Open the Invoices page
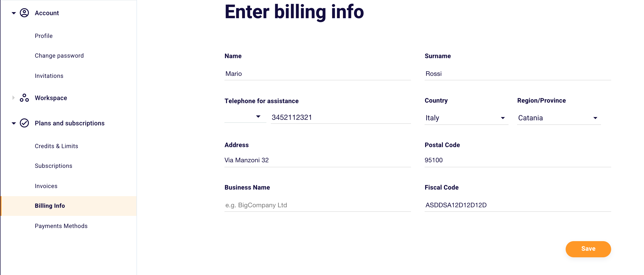644x275 pixels. pyautogui.click(x=46, y=186)
